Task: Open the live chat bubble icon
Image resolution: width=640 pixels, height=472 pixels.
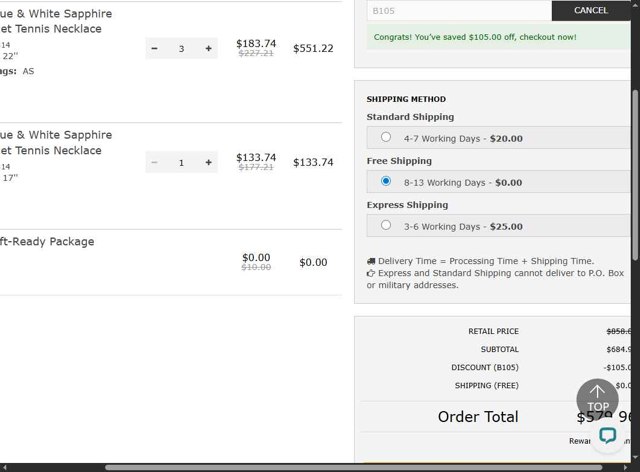Action: [607, 435]
